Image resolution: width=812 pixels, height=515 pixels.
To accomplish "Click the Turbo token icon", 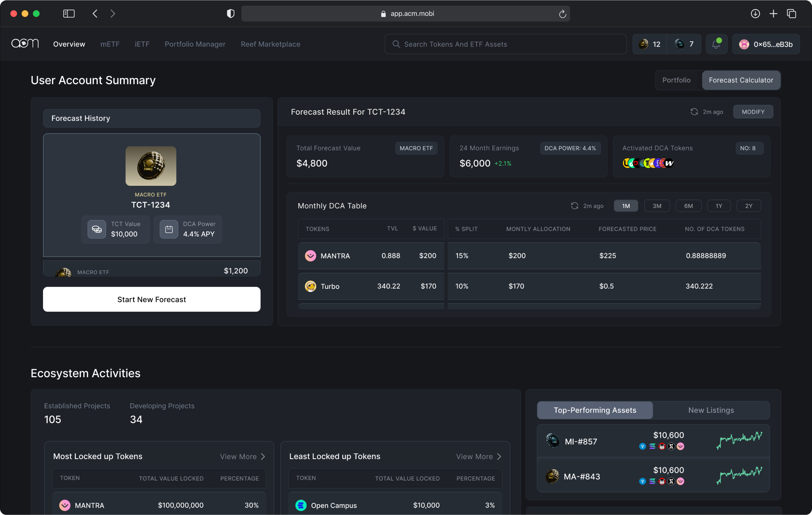I will click(x=310, y=286).
